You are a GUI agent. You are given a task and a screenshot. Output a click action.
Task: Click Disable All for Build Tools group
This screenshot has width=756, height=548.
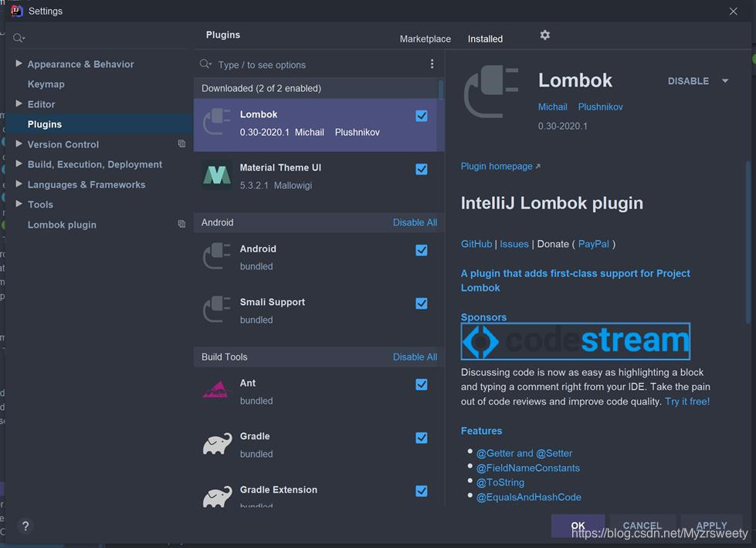(415, 357)
